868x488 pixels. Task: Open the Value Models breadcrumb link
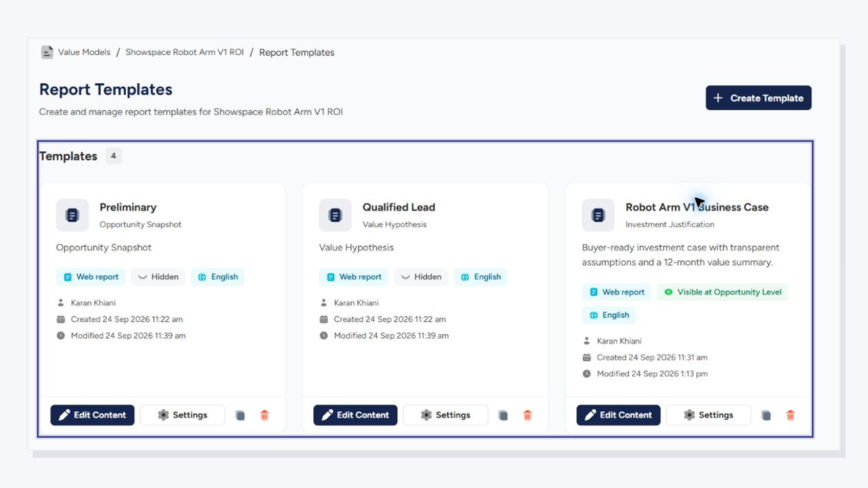(84, 52)
